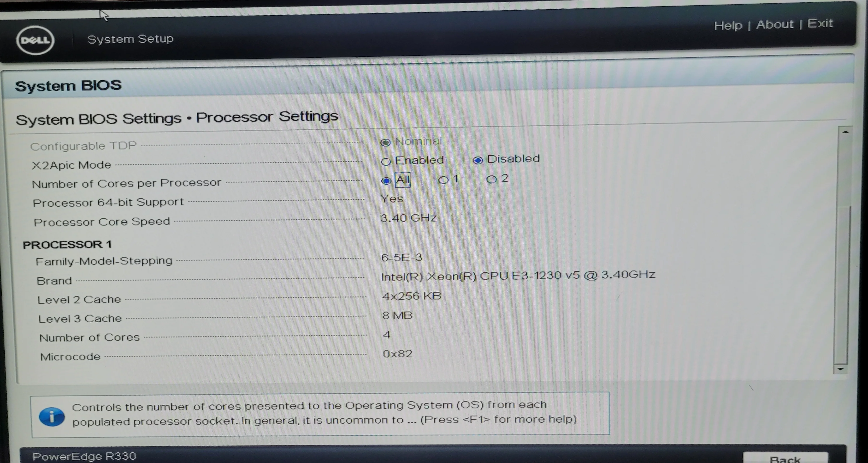This screenshot has height=463, width=868.
Task: Click the Level 2 Cache label
Action: [79, 300]
